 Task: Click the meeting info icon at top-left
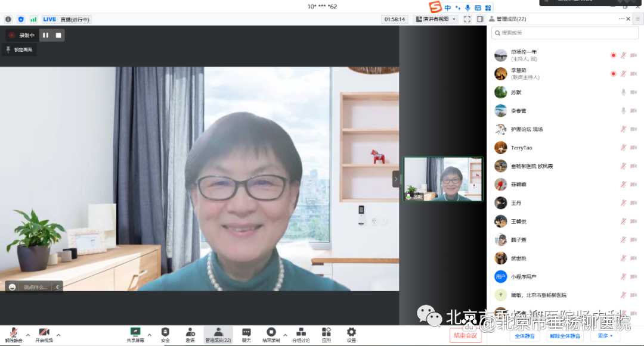tap(8, 19)
